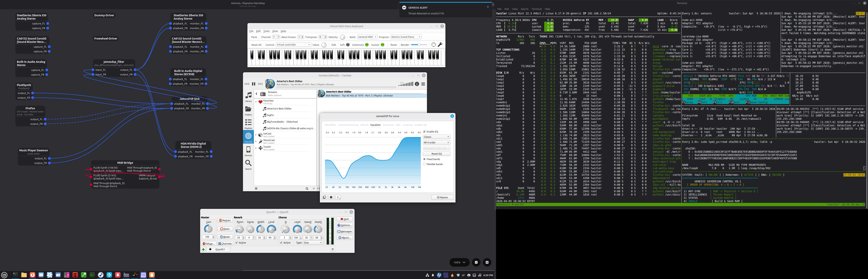Adjust the Bender slider in MIDI keyboard
This screenshot has width=868, height=279.
click(419, 45)
